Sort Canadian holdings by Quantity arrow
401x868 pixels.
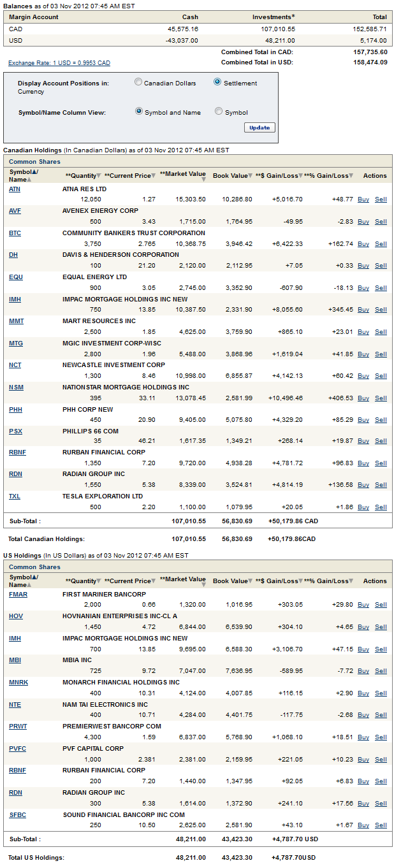[x=99, y=176]
